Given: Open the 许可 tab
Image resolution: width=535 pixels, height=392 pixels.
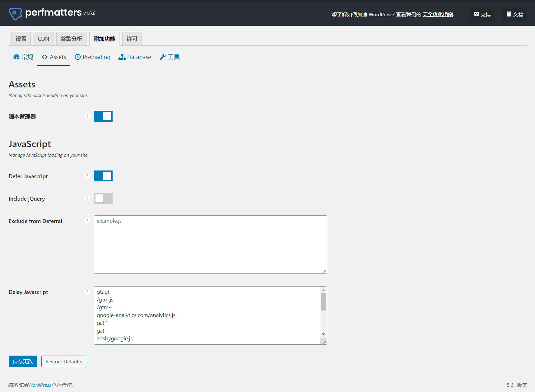Looking at the screenshot, I should [132, 39].
